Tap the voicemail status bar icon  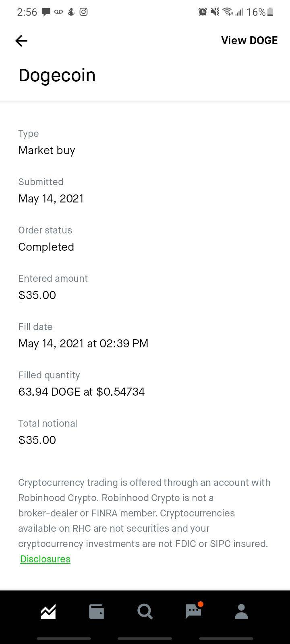pos(59,12)
